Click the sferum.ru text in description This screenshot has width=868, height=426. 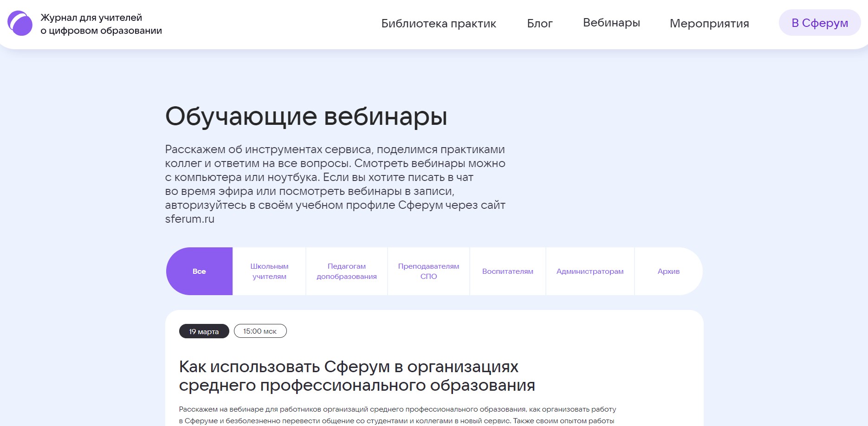pos(190,219)
